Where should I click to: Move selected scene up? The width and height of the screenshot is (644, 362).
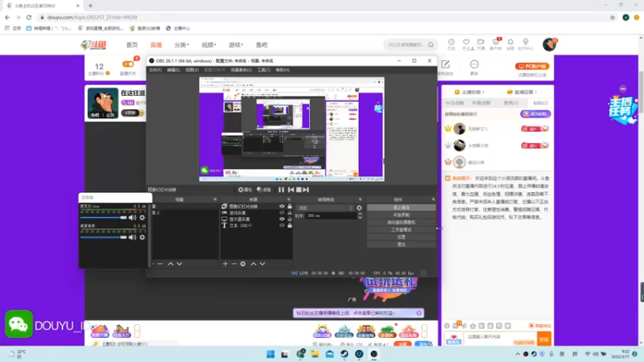(x=171, y=264)
